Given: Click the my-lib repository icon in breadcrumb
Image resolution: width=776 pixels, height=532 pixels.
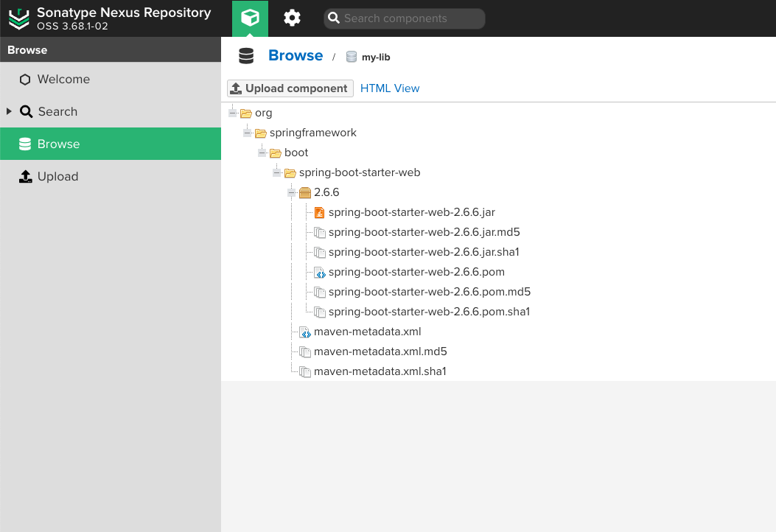Looking at the screenshot, I should 352,57.
